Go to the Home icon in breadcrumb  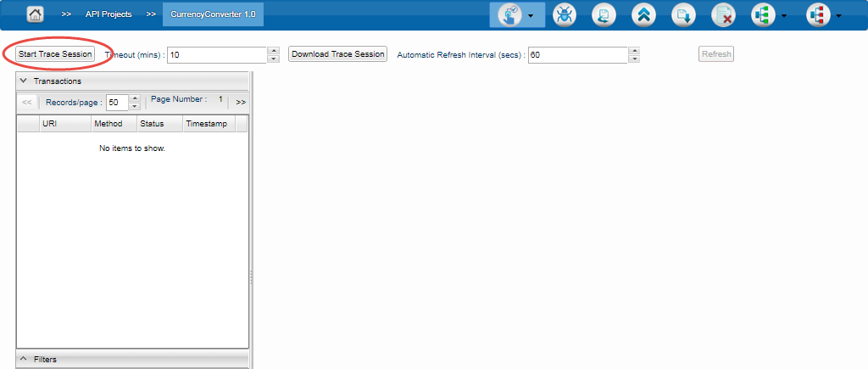pyautogui.click(x=35, y=15)
